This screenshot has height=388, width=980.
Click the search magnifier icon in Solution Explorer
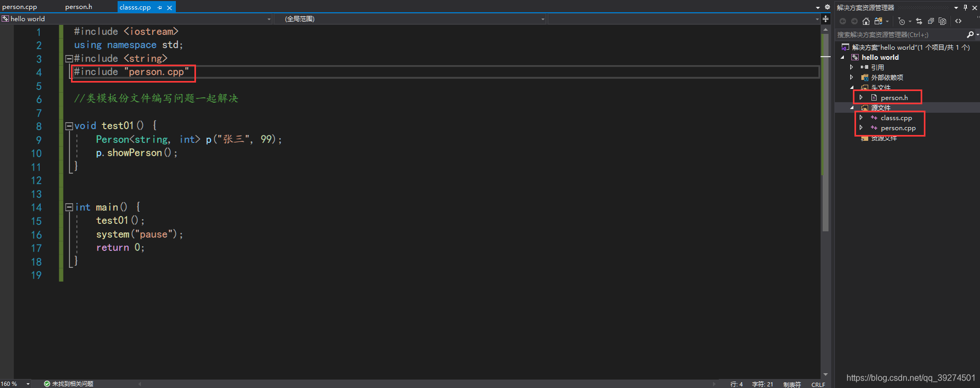pyautogui.click(x=970, y=35)
